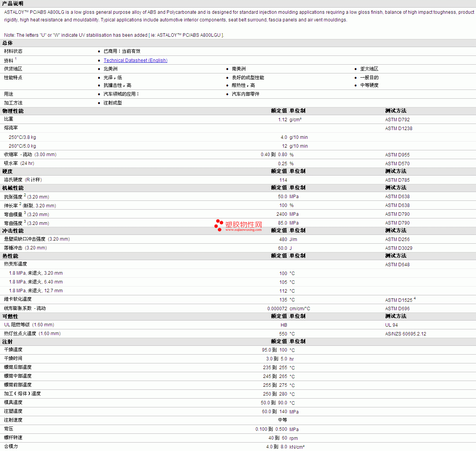The height and width of the screenshot is (451, 476).
Task: Click the 注射成型 processing method
Action: click(113, 103)
